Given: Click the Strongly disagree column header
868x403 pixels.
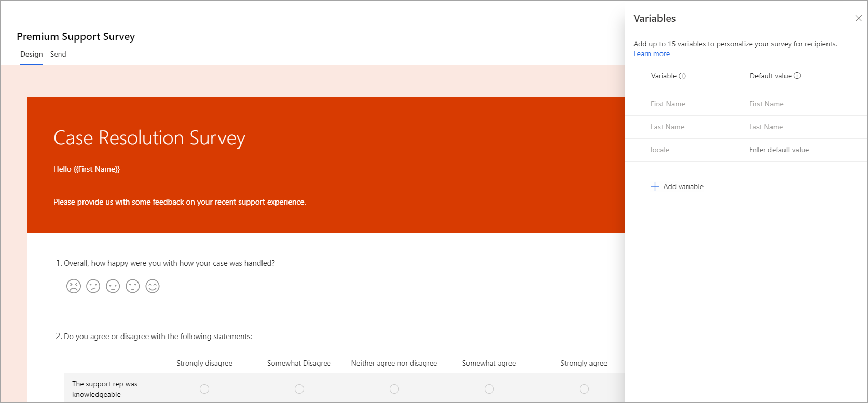Looking at the screenshot, I should (x=204, y=363).
